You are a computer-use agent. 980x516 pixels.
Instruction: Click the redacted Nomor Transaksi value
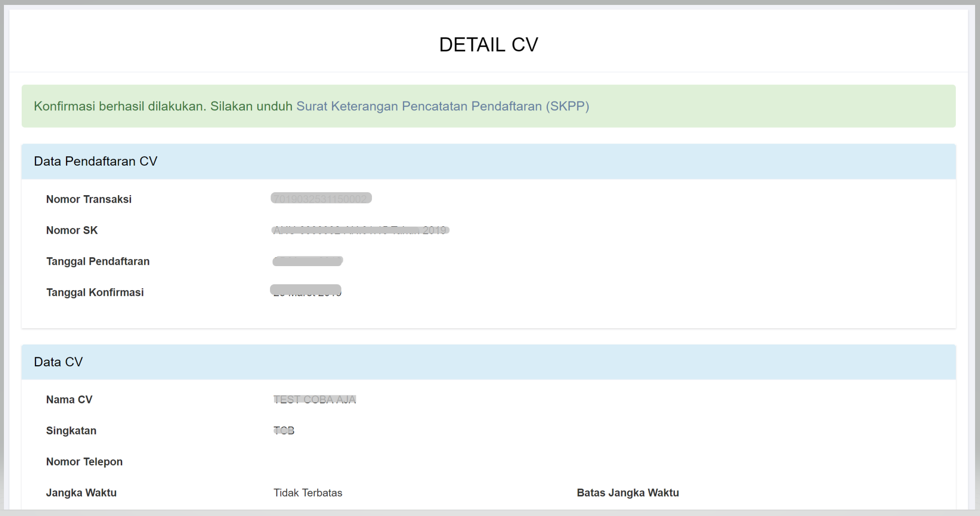point(321,199)
